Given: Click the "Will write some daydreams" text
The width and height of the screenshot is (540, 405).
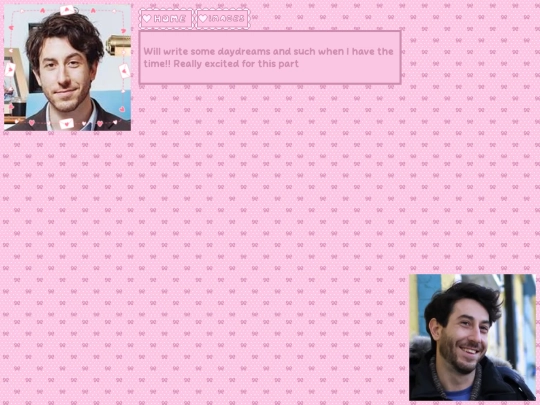Looking at the screenshot, I should click(207, 52).
